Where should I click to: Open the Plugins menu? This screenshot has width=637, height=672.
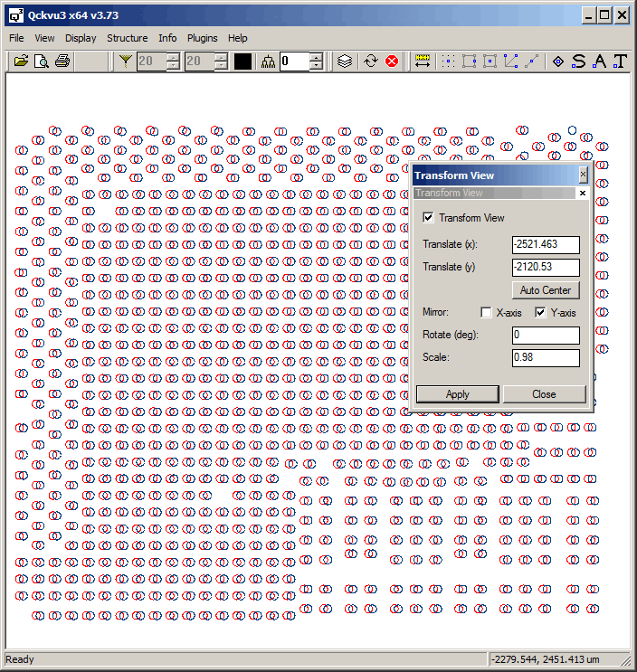(x=203, y=38)
